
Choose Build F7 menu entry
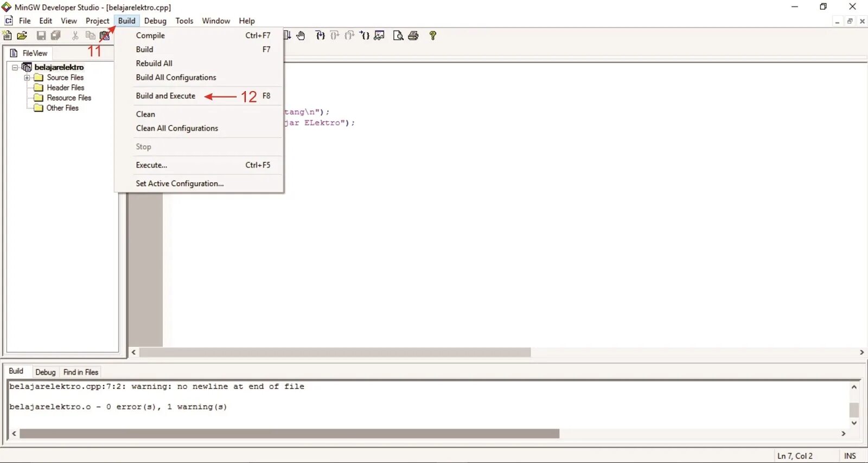coord(199,49)
